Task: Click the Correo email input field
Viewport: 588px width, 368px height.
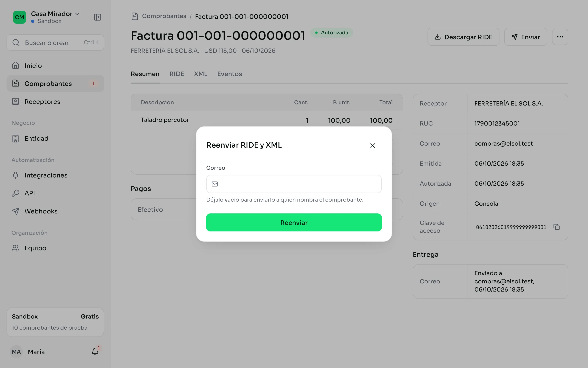Action: [294, 184]
